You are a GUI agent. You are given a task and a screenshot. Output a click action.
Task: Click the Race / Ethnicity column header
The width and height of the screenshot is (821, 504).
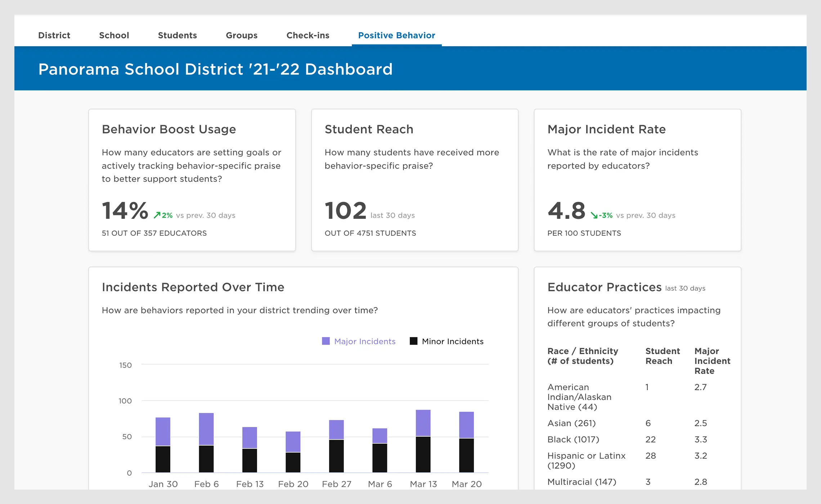583,356
